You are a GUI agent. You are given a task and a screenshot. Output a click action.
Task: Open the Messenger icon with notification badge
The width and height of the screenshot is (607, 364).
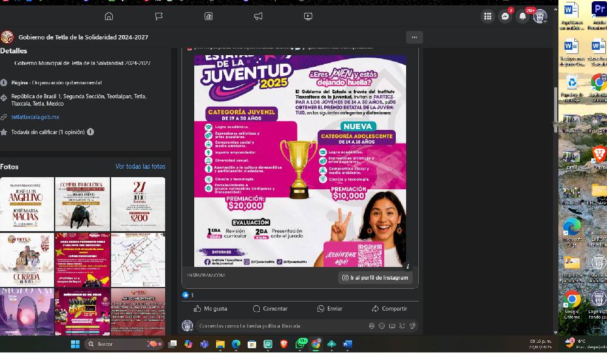click(505, 17)
